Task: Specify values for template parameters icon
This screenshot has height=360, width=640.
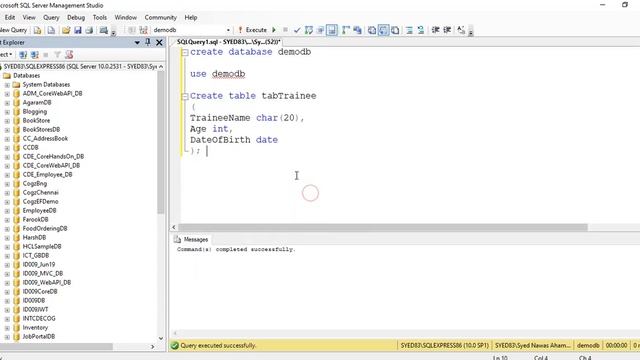Action: pos(461,30)
